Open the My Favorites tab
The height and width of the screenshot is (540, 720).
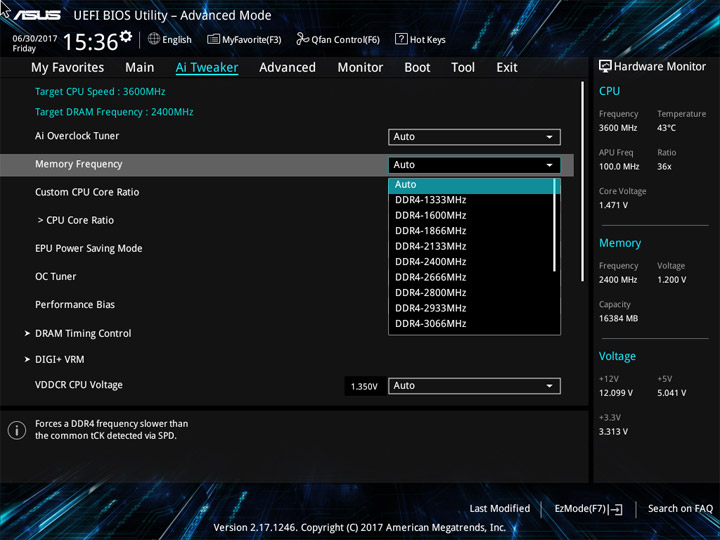[68, 68]
